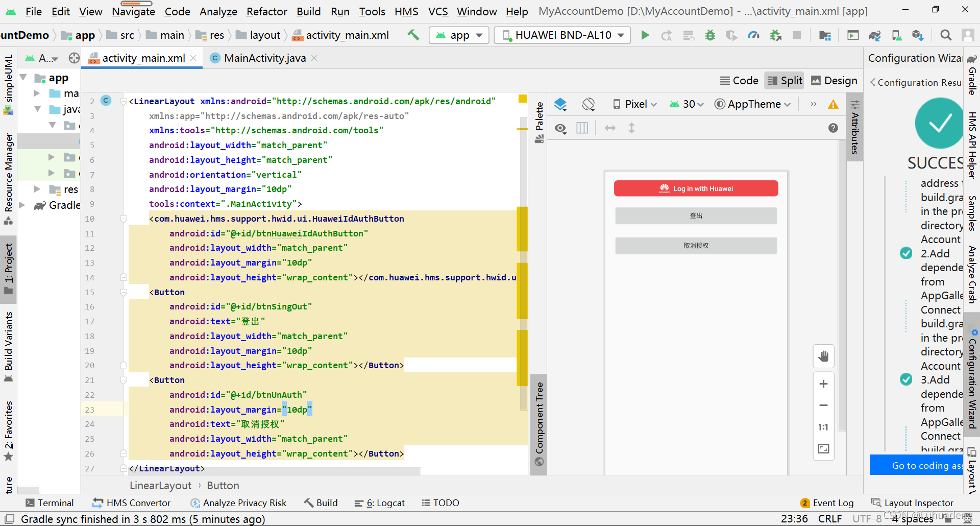This screenshot has width=980, height=526.
Task: Switch to Design view mode
Action: click(x=834, y=81)
